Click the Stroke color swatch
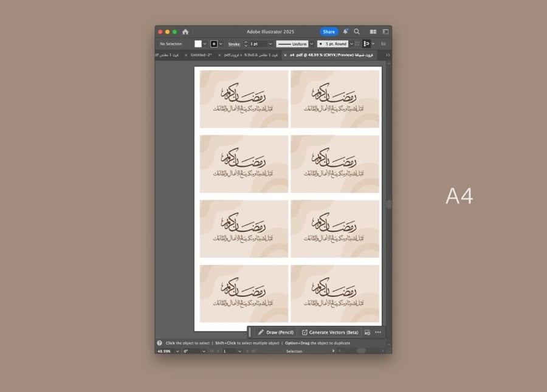547x392 pixels. click(214, 44)
